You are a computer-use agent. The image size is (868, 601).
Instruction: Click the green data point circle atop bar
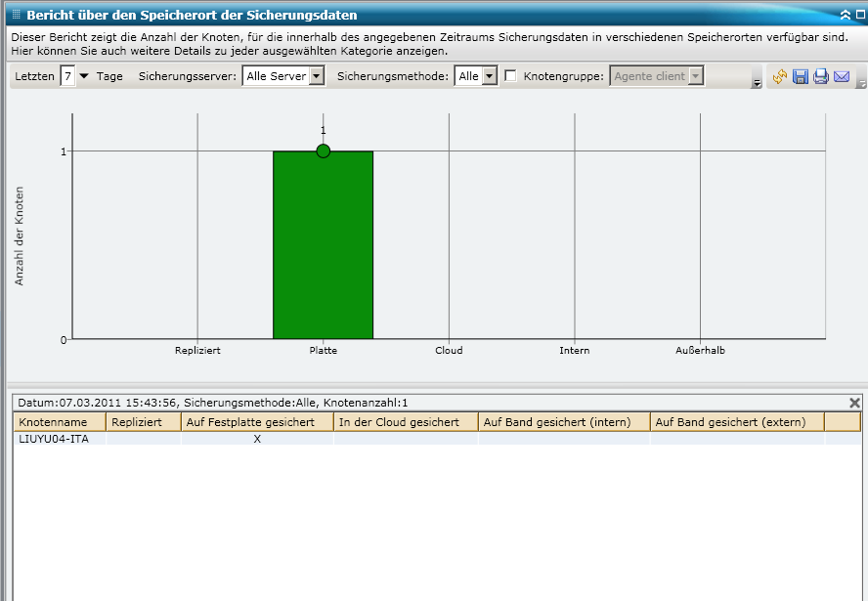click(324, 150)
